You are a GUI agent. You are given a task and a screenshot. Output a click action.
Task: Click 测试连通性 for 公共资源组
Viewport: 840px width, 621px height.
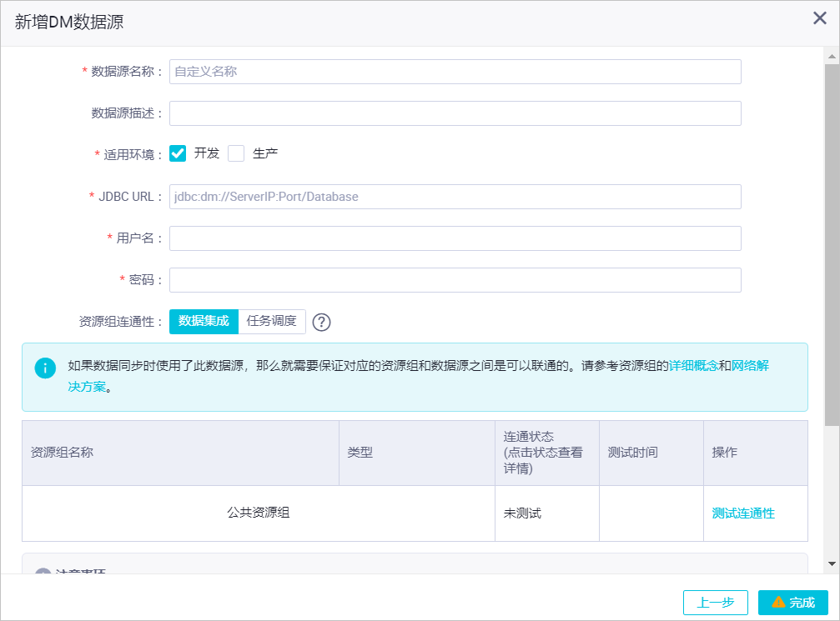pos(743,513)
